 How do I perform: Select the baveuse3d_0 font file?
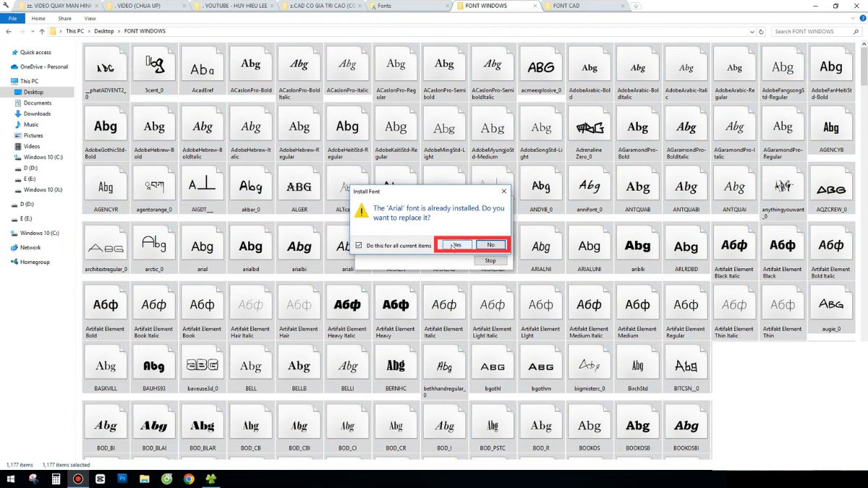coord(203,369)
